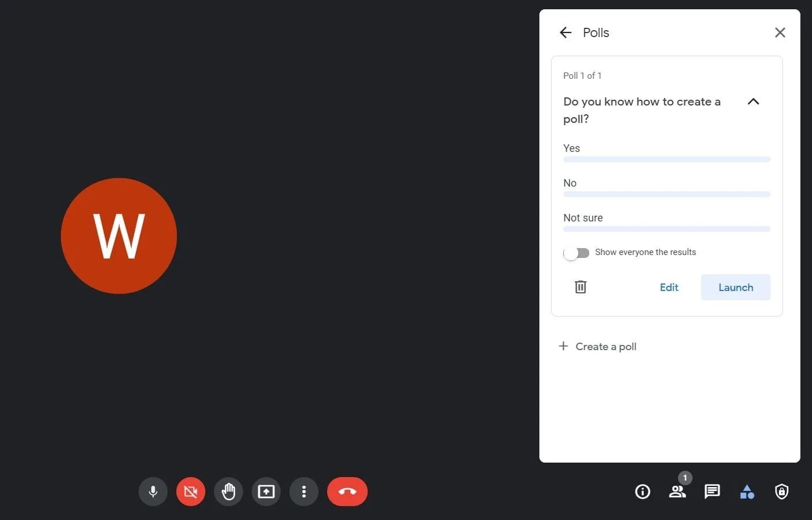
Task: Show the participants list
Action: click(677, 491)
